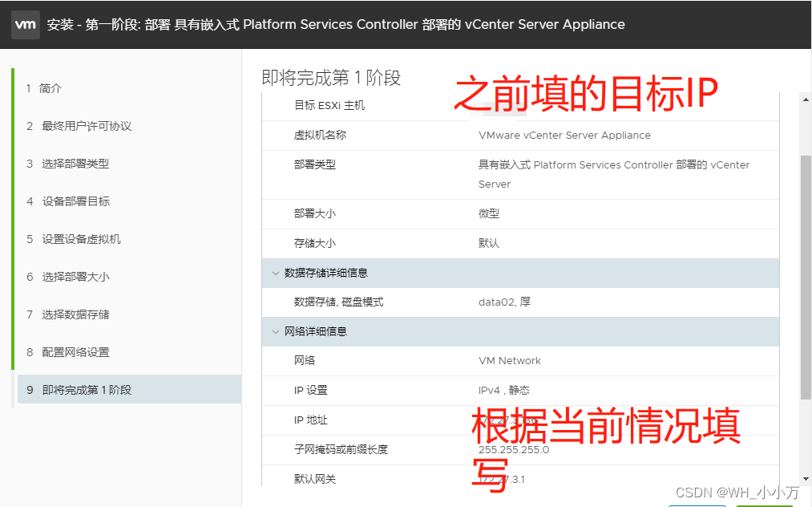Select value VMware vCenter Server Appliance
This screenshot has width=812, height=507.
tap(564, 136)
